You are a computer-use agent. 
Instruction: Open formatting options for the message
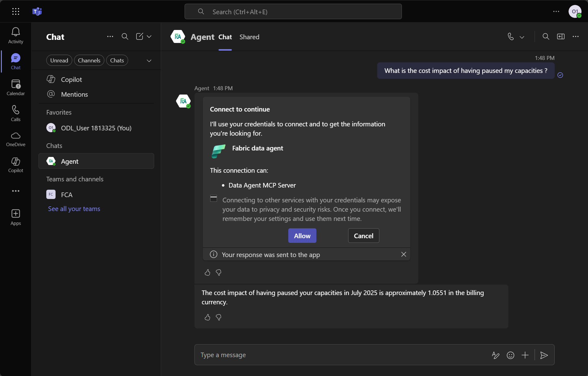click(495, 355)
